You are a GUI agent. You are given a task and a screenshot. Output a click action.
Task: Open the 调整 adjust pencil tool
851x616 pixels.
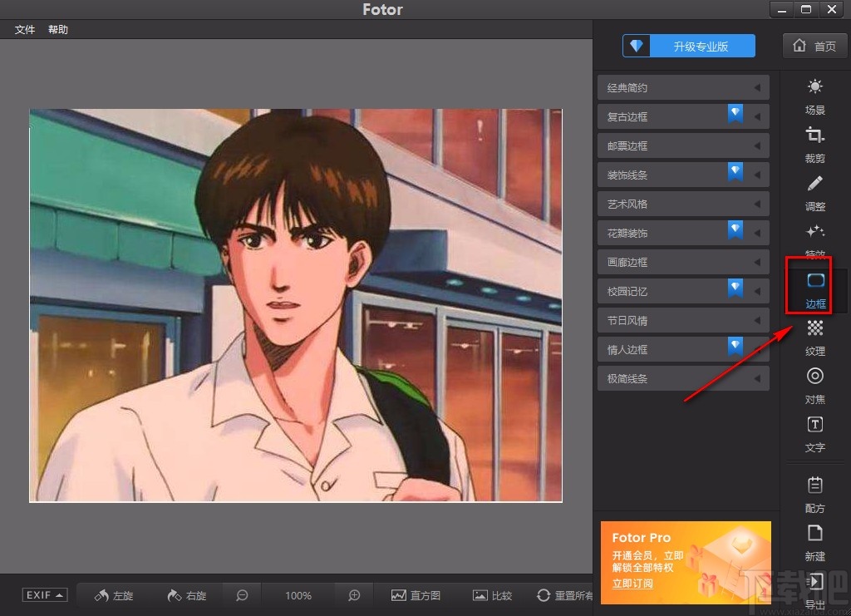pyautogui.click(x=814, y=193)
